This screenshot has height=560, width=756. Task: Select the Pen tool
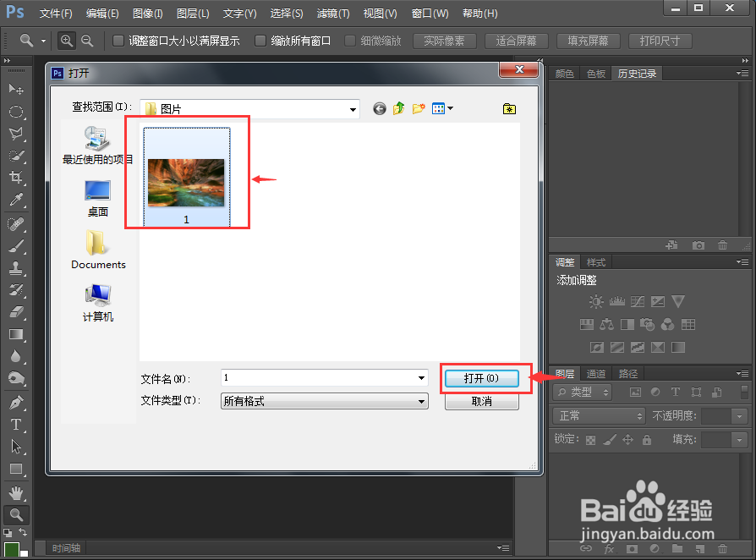point(16,403)
